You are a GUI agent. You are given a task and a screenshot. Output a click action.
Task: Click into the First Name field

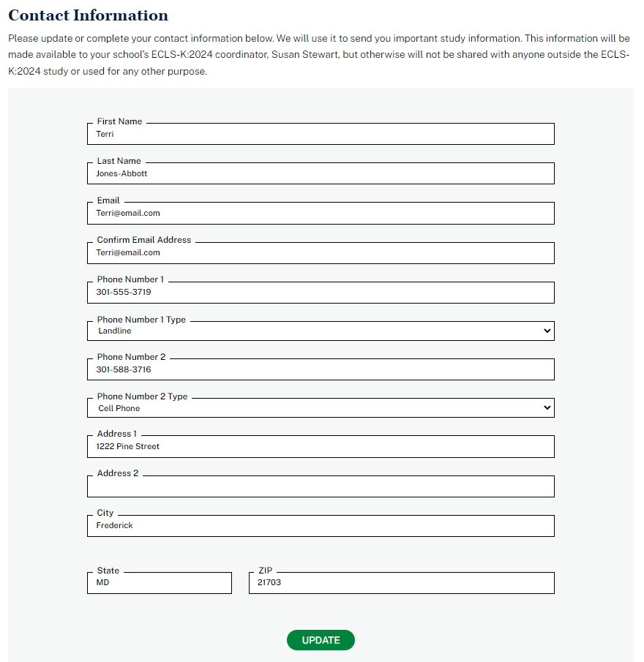point(321,135)
